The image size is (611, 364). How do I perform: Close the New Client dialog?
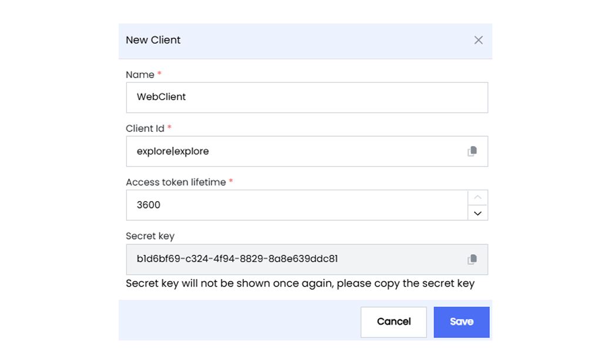(478, 40)
